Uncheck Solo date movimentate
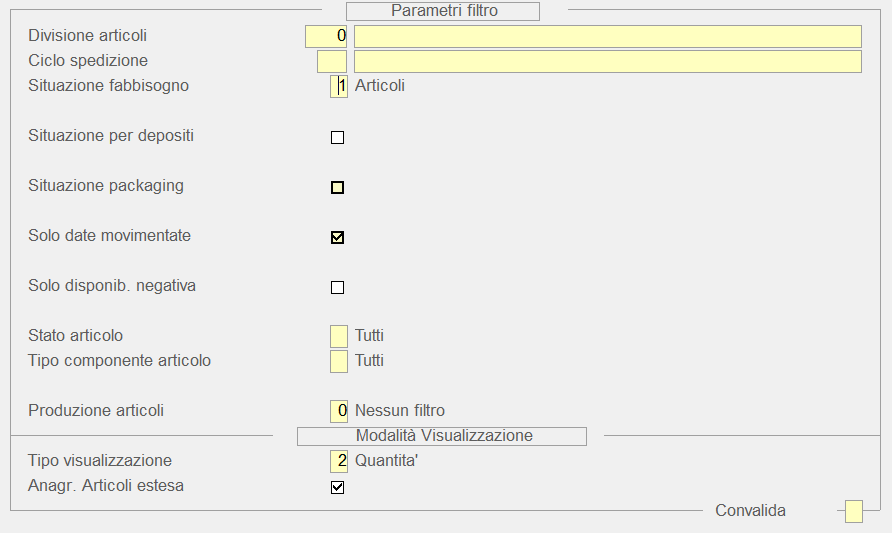This screenshot has height=533, width=892. pyautogui.click(x=337, y=237)
